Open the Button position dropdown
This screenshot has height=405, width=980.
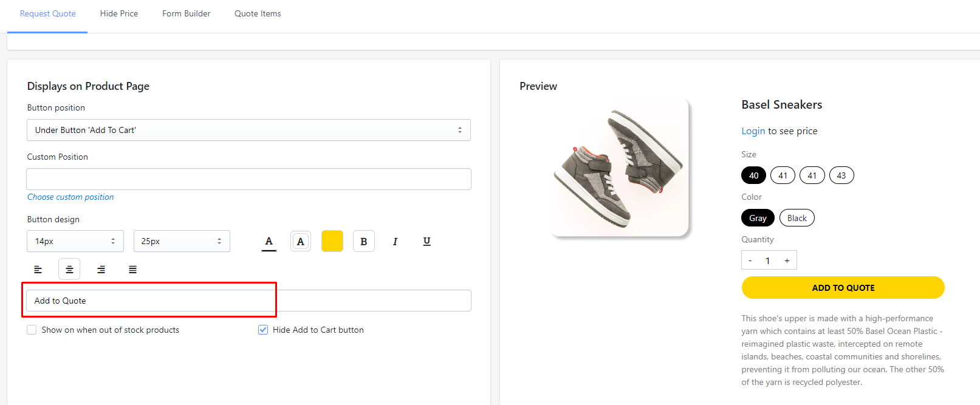point(248,130)
